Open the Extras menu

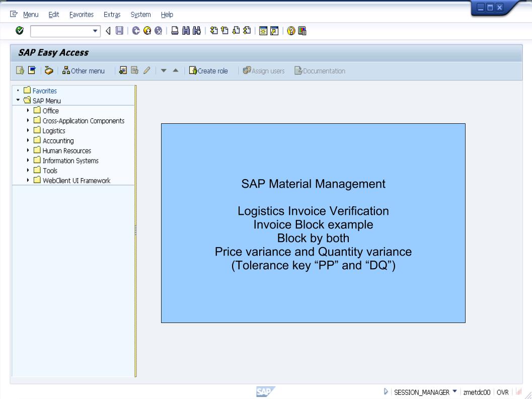pyautogui.click(x=112, y=14)
